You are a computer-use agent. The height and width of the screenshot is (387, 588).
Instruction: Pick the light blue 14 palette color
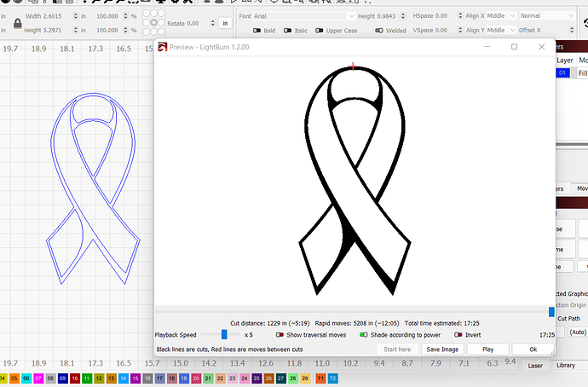(x=123, y=378)
